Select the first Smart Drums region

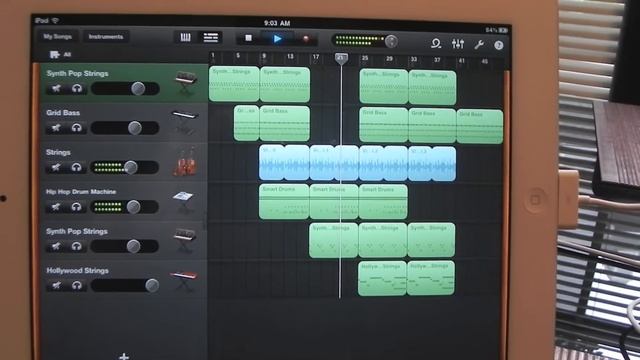[x=284, y=202]
